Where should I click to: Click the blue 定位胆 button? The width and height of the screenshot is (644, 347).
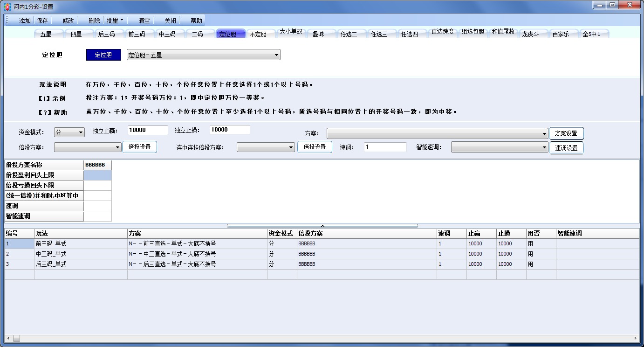click(x=103, y=55)
